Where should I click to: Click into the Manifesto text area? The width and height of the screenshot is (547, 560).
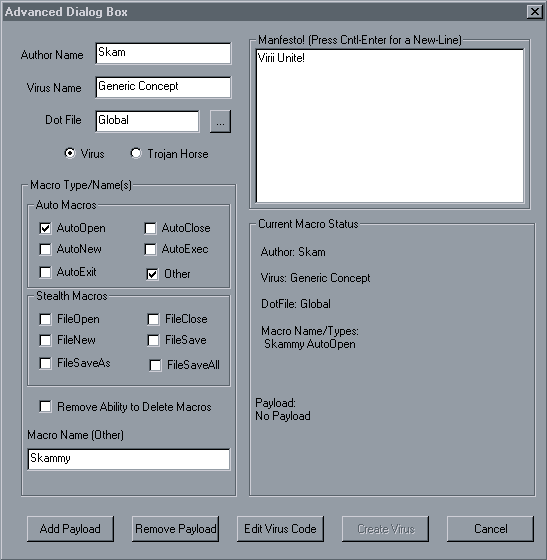[x=390, y=126]
